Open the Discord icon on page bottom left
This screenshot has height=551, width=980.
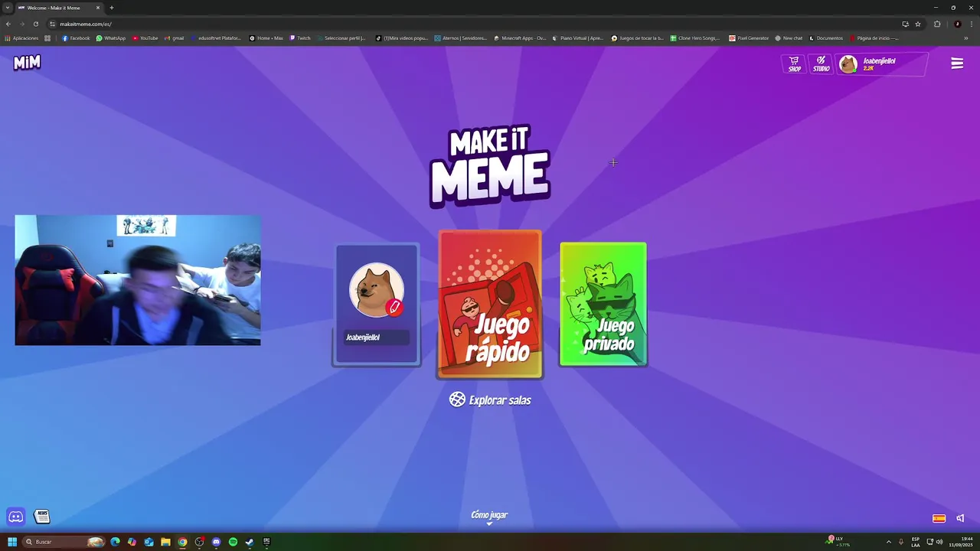tap(16, 517)
